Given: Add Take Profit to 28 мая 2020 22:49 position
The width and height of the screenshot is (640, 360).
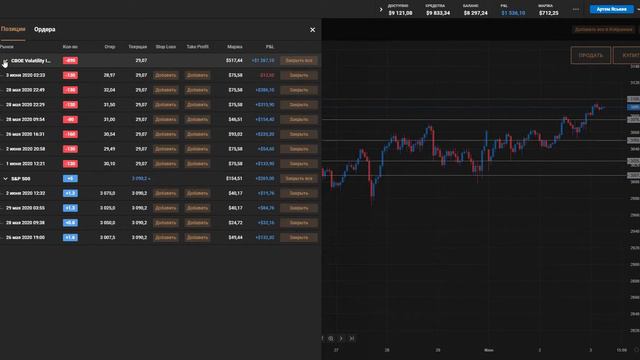Looking at the screenshot, I should point(197,90).
